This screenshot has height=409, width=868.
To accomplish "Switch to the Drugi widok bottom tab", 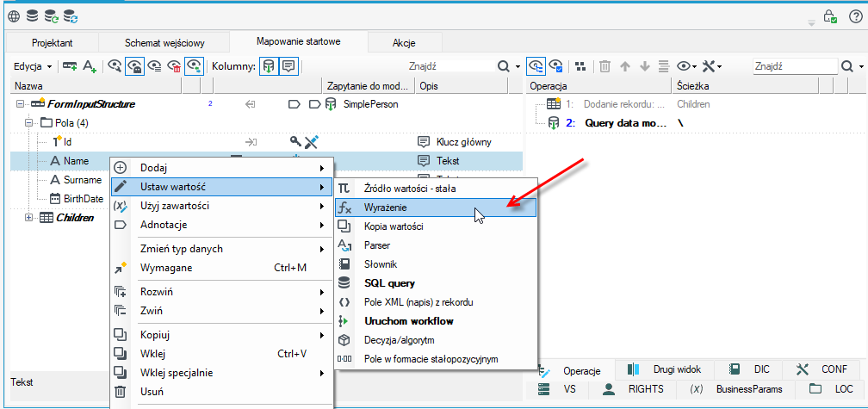I will (665, 369).
